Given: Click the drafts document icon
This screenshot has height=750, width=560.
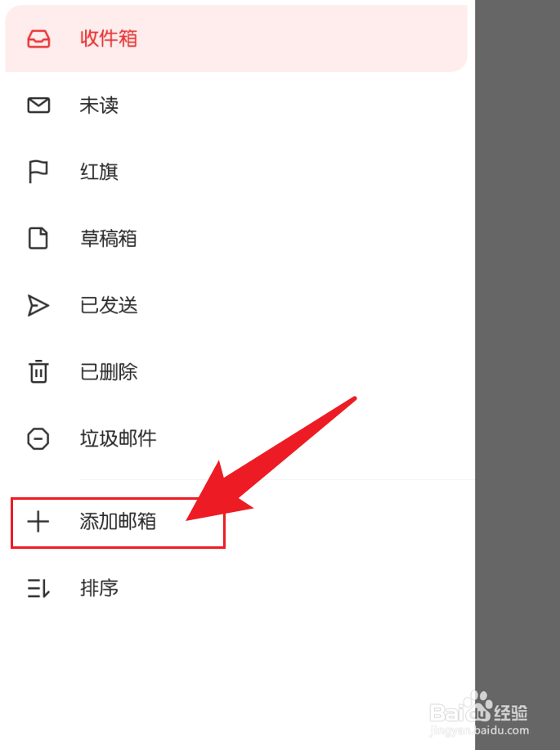Looking at the screenshot, I should 38,238.
